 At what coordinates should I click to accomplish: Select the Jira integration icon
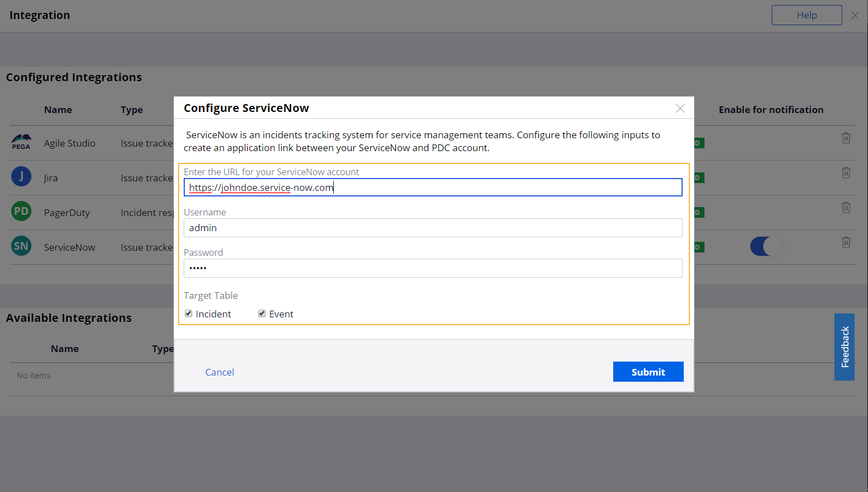pos(21,176)
